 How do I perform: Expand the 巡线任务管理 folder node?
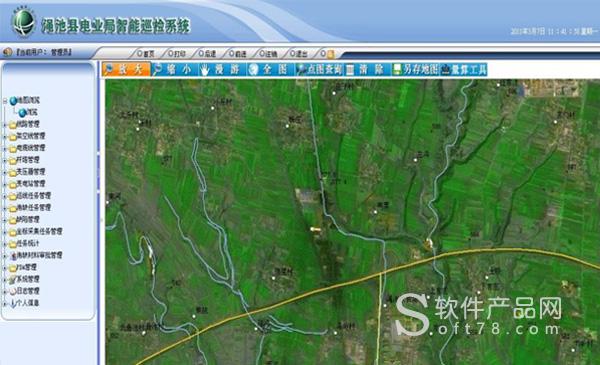click(5, 196)
